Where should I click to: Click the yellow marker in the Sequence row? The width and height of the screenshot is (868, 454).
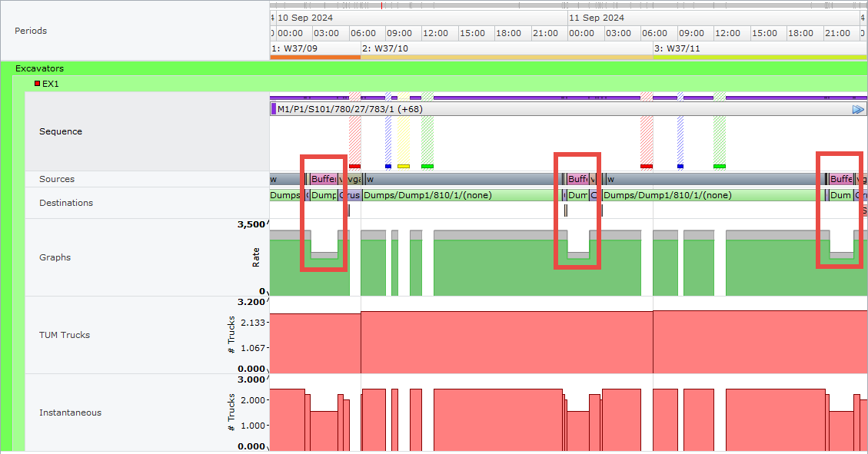[x=404, y=166]
